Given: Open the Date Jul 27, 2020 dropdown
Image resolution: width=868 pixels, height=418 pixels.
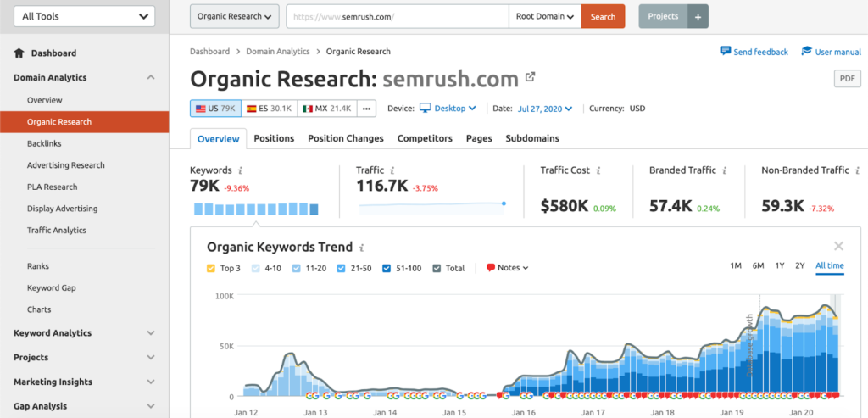Looking at the screenshot, I should coord(545,109).
